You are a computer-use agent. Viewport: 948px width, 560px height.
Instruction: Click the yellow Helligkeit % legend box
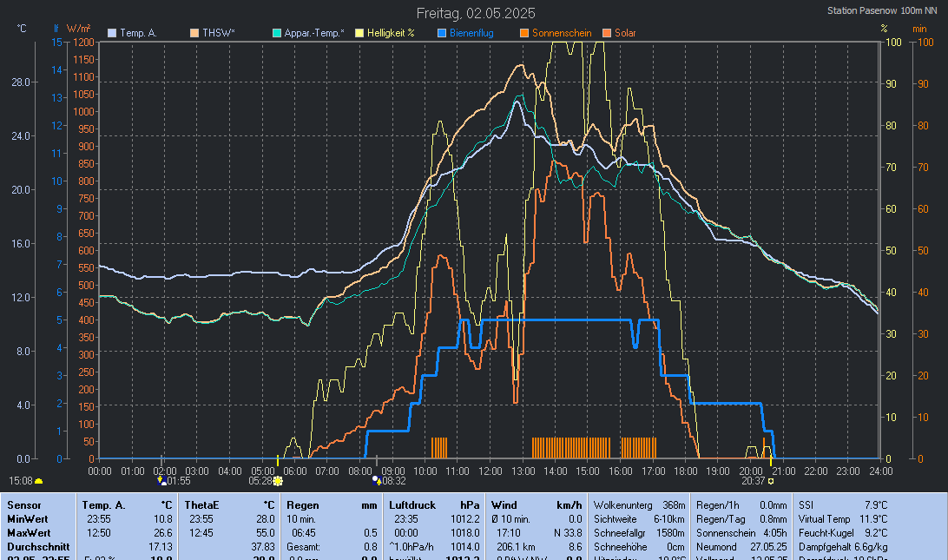(x=359, y=33)
